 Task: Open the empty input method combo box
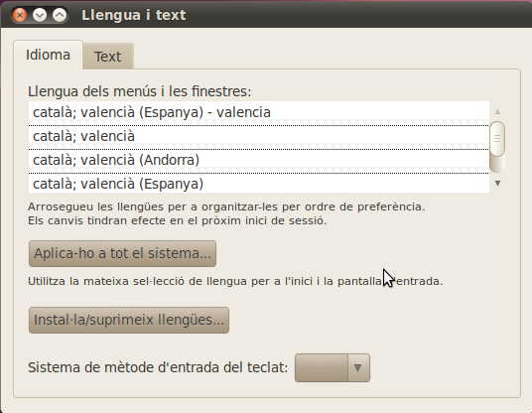coord(332,368)
